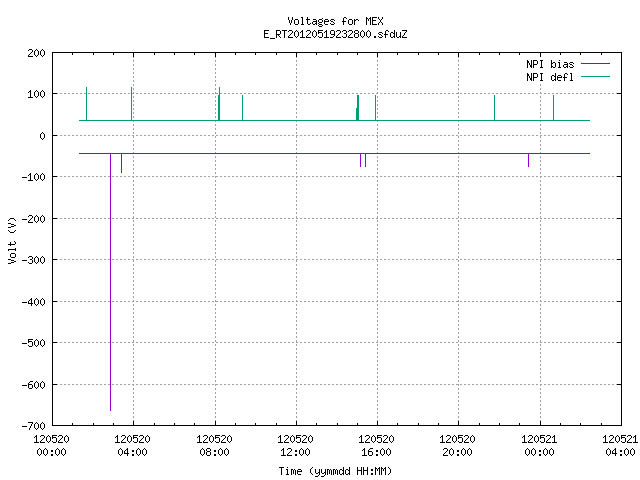Select the file name E_RT20120519232800.sfduZ
The image size is (640, 480).
pyautogui.click(x=335, y=34)
